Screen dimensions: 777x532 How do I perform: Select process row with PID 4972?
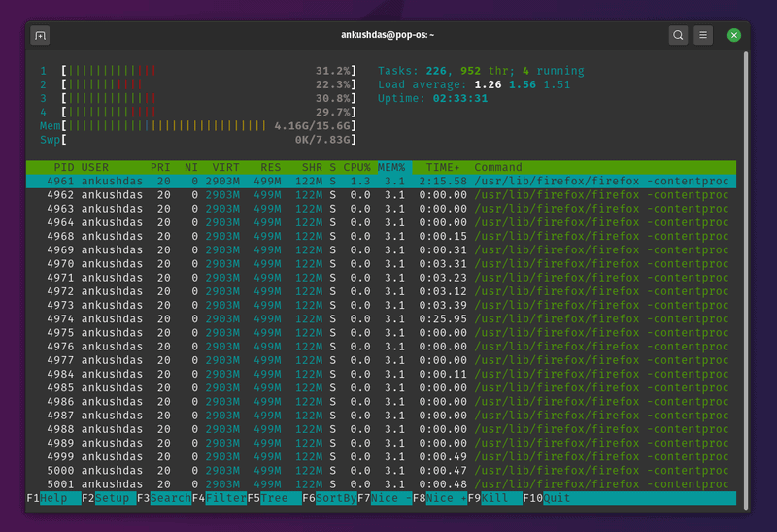point(381,291)
